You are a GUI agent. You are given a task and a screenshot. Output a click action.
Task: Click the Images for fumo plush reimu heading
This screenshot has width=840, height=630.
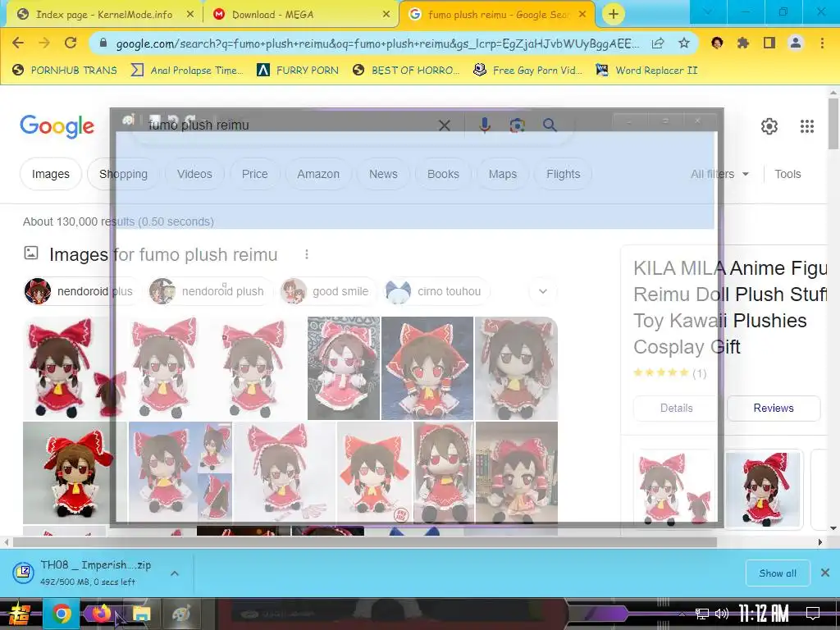coord(163,254)
